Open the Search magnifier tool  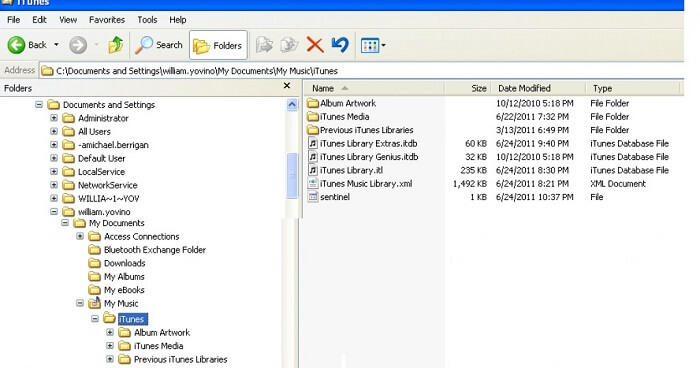(158, 45)
